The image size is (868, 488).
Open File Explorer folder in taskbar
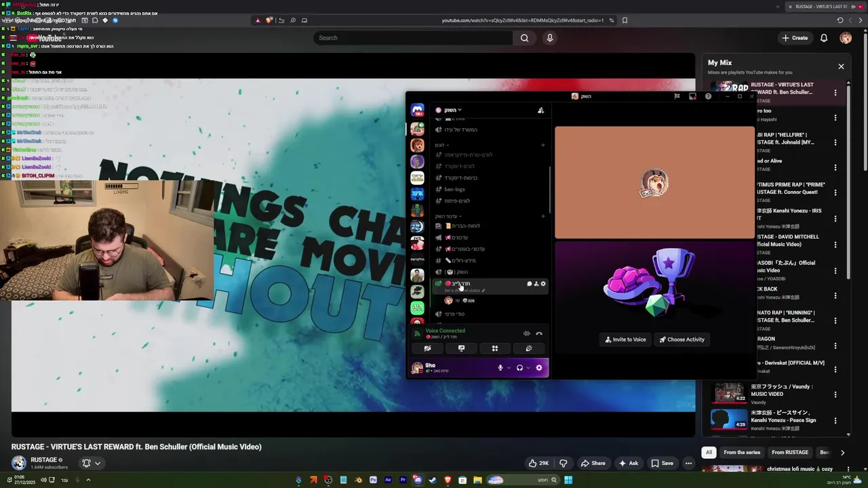point(477,481)
